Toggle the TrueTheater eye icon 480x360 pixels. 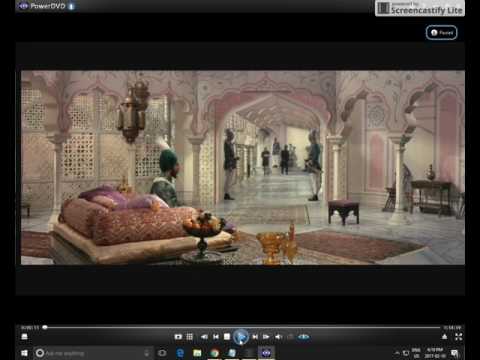coord(303,337)
